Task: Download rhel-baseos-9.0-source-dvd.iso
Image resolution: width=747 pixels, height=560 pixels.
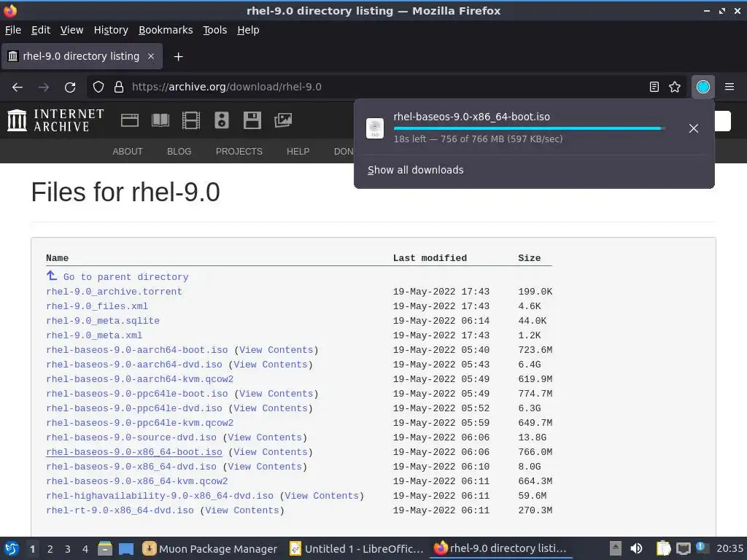Action: [131, 437]
